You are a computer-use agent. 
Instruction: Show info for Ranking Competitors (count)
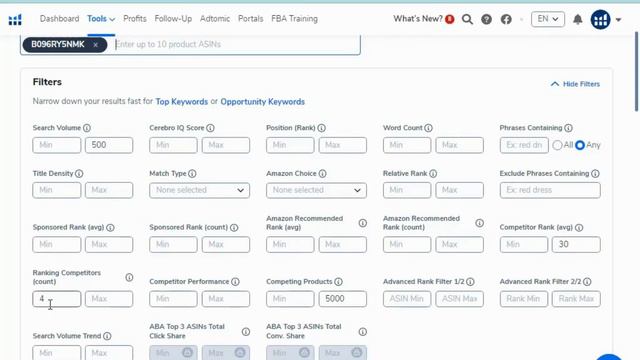pos(129,278)
